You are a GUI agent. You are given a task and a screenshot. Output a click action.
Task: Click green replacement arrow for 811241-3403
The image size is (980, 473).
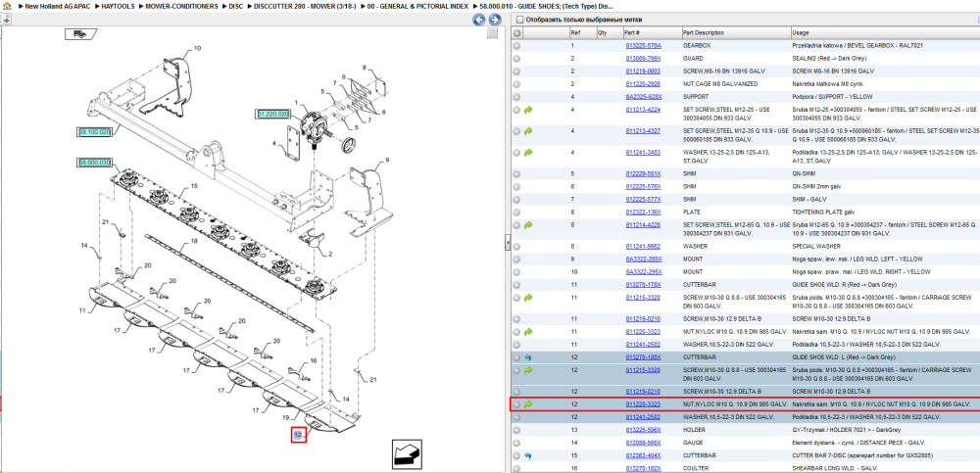click(528, 153)
